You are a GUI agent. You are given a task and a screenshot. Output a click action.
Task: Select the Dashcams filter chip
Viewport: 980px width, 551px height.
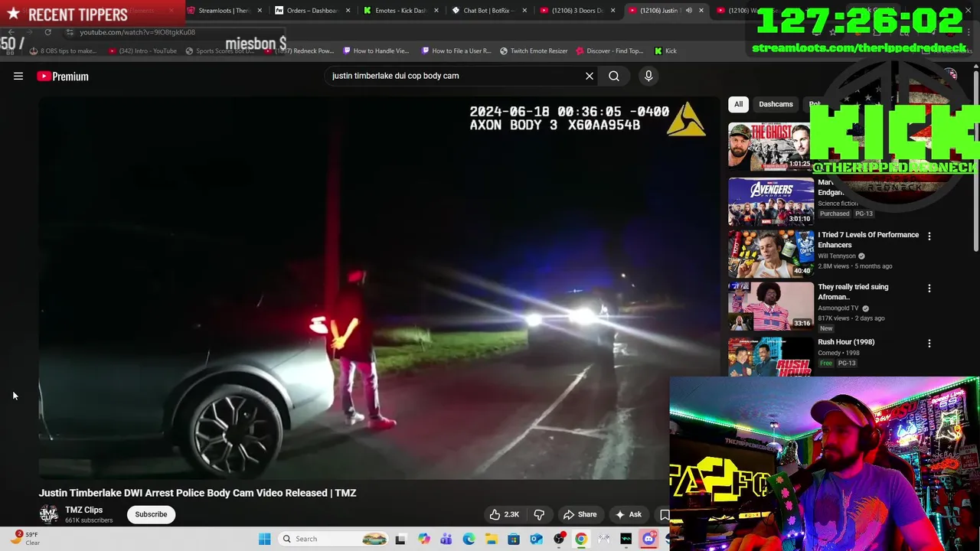click(x=776, y=104)
